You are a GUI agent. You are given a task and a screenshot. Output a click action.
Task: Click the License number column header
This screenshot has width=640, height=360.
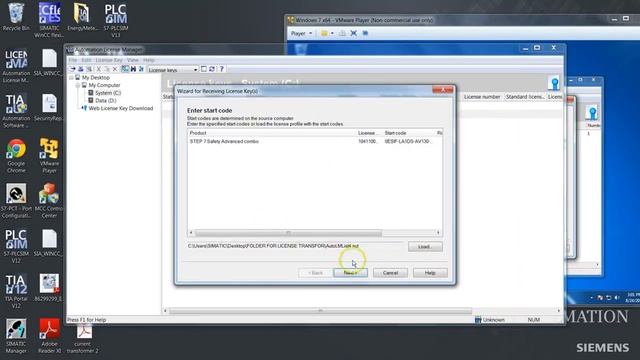coord(482,97)
